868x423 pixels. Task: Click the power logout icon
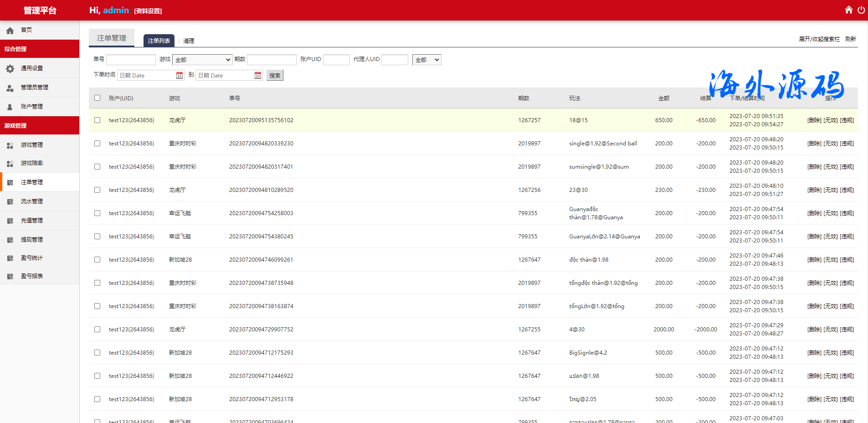click(861, 10)
